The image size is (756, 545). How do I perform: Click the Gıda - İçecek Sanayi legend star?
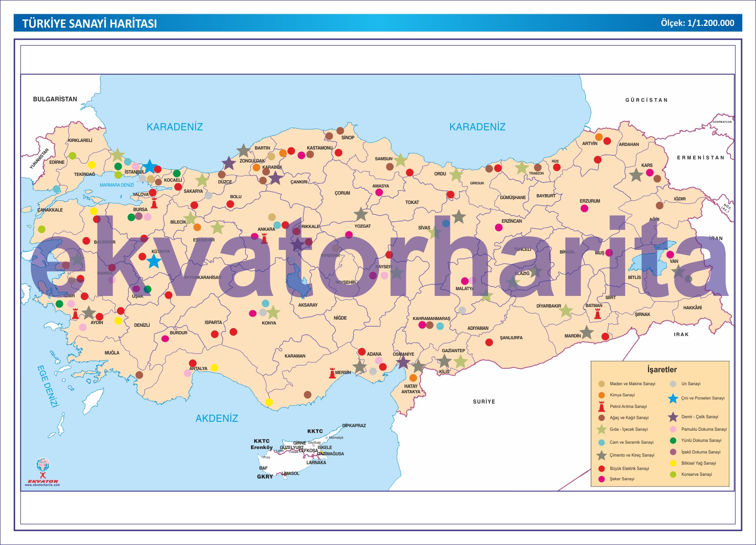(601, 429)
